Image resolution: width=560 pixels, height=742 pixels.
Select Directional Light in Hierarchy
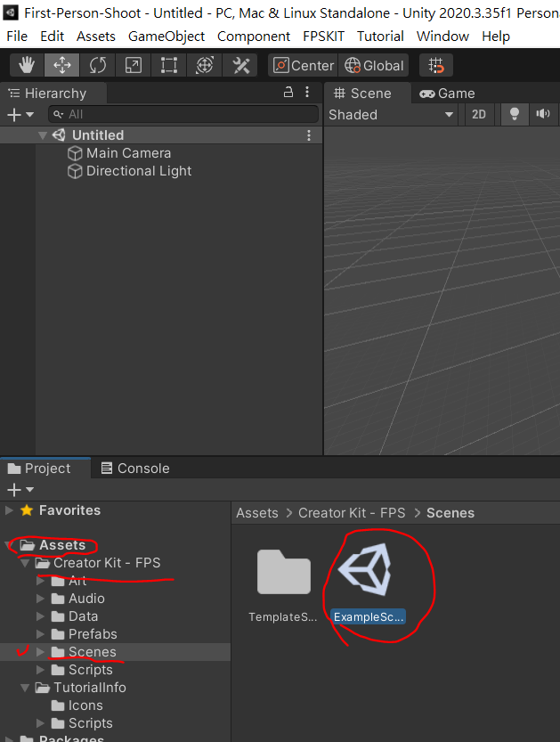(x=130, y=171)
